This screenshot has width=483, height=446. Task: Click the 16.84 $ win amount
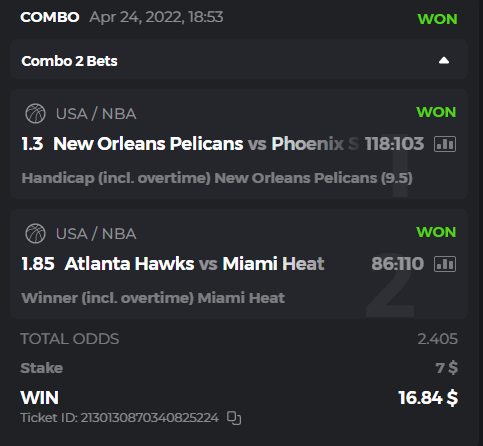[428, 398]
